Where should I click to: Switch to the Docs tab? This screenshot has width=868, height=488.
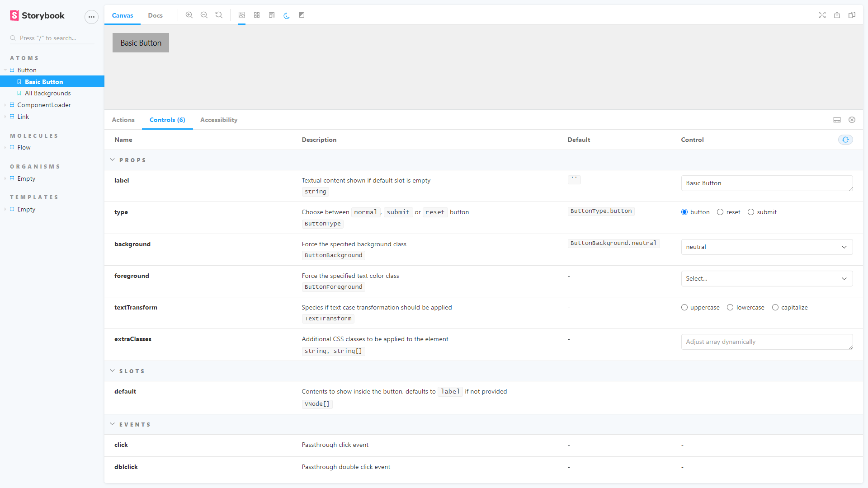155,15
